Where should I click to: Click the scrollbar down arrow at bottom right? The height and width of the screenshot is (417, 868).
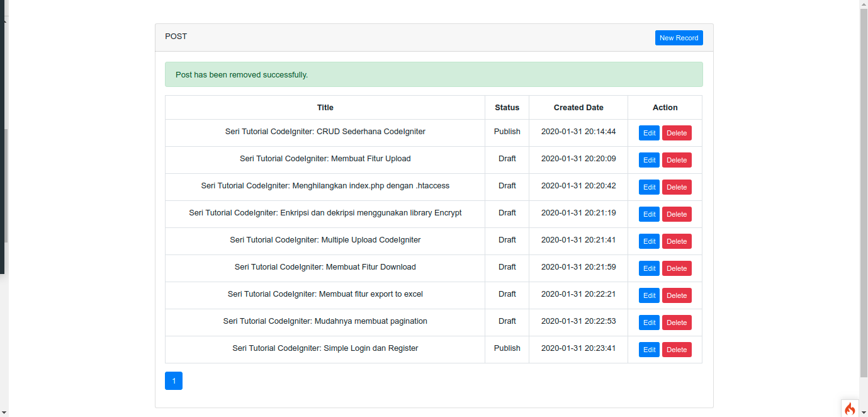tap(864, 413)
